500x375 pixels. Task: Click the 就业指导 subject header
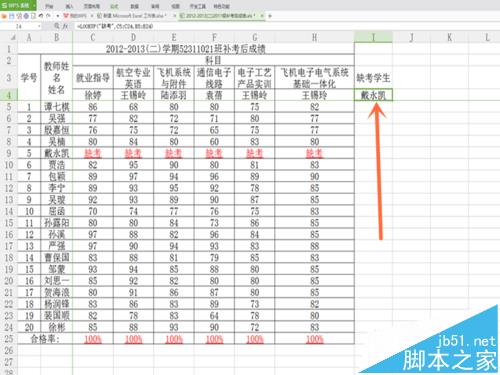point(93,78)
